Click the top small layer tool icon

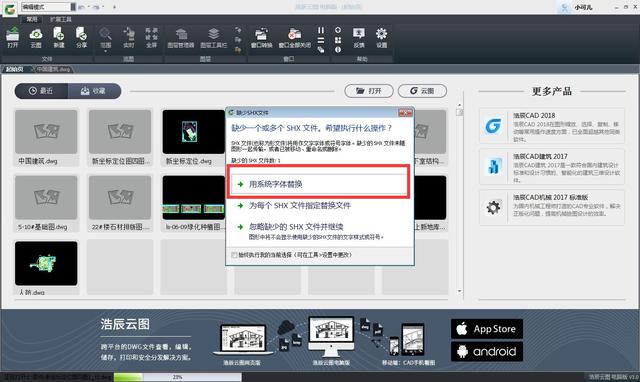(x=238, y=30)
